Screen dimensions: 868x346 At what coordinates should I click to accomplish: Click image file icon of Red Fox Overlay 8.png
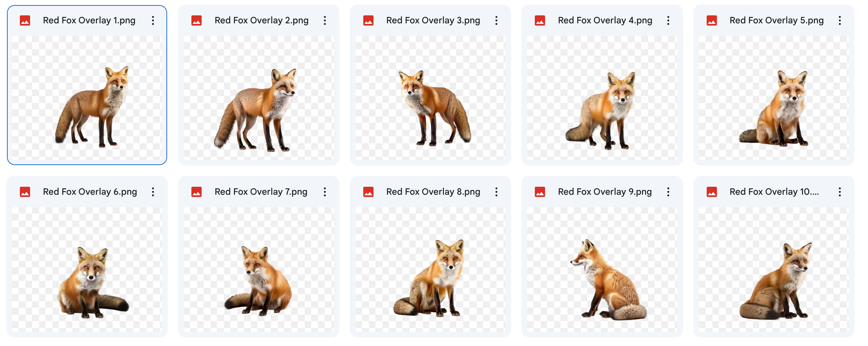click(x=368, y=192)
